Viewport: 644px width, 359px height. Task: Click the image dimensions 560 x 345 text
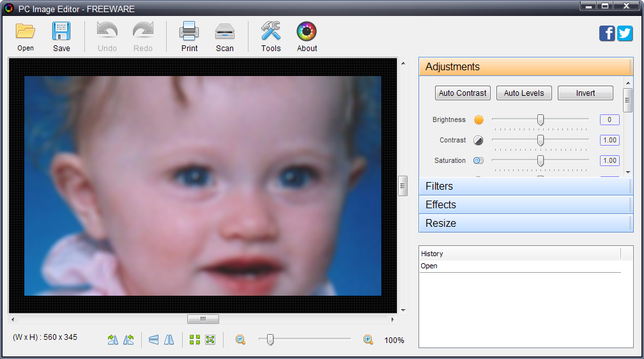point(60,337)
